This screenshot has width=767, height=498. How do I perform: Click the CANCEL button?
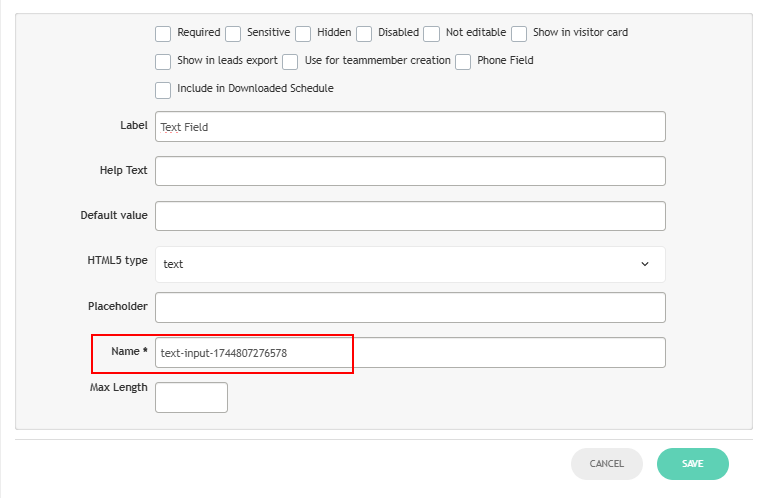(607, 464)
